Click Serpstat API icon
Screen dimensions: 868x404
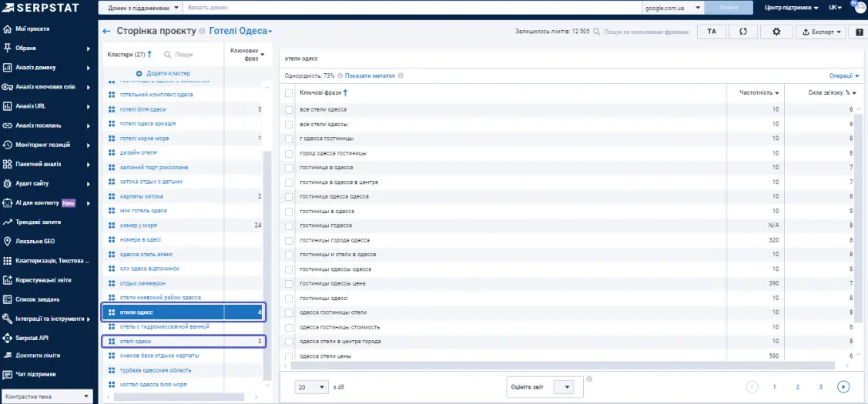pyautogui.click(x=7, y=338)
